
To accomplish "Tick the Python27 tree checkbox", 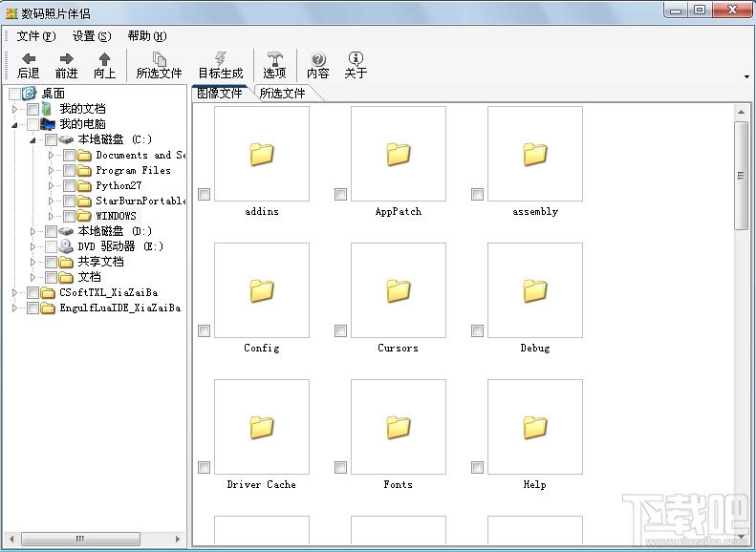I will click(x=69, y=185).
